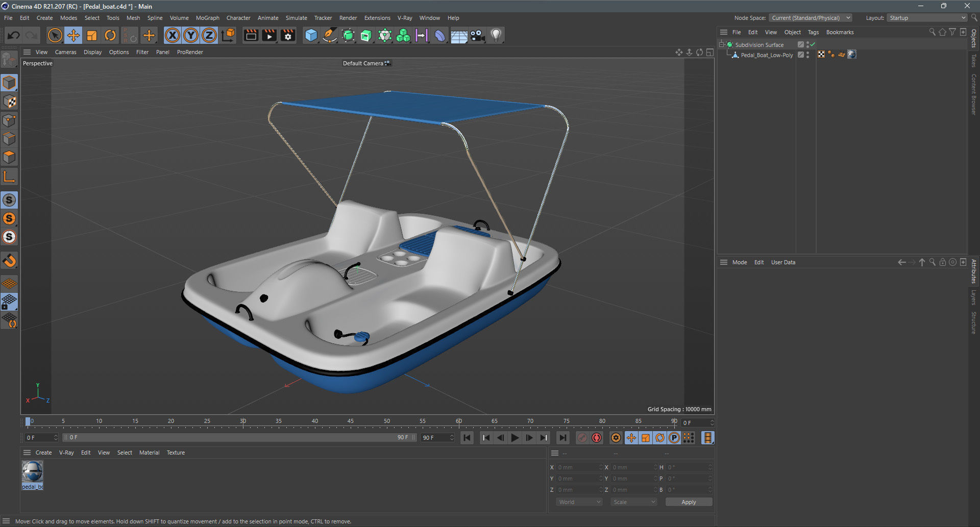This screenshot has width=980, height=527.
Task: Toggle Subdivision Surface layer checkbox
Action: coord(801,45)
